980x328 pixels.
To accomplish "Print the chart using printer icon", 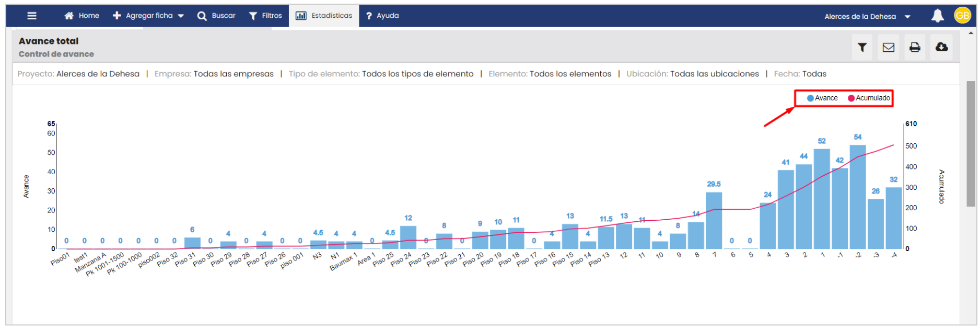I will (x=915, y=48).
